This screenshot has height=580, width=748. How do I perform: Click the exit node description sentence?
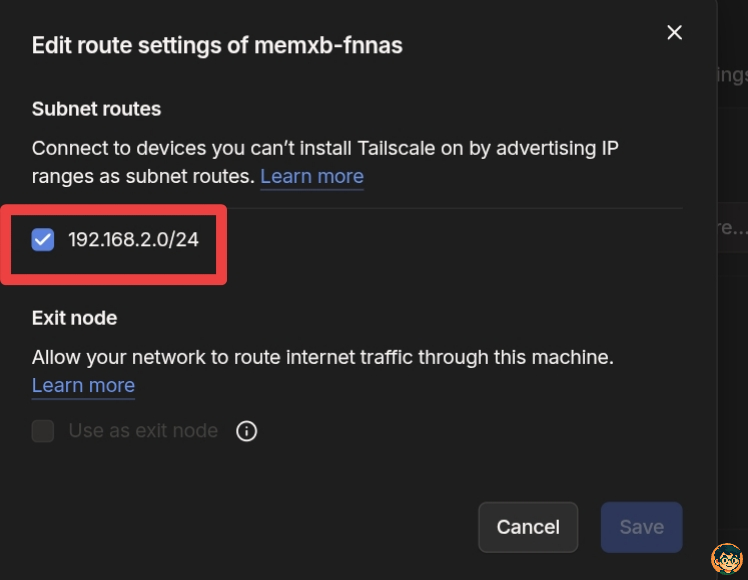tap(322, 357)
